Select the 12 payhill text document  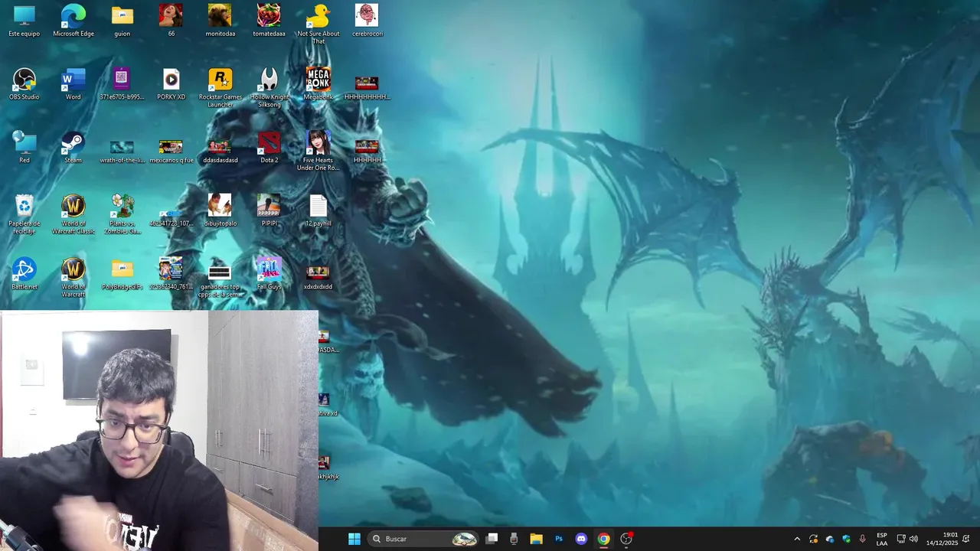pos(318,210)
